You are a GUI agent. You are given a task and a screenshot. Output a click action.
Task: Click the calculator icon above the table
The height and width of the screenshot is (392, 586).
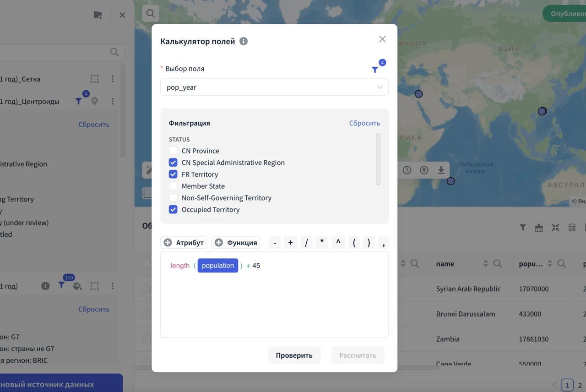(x=572, y=228)
